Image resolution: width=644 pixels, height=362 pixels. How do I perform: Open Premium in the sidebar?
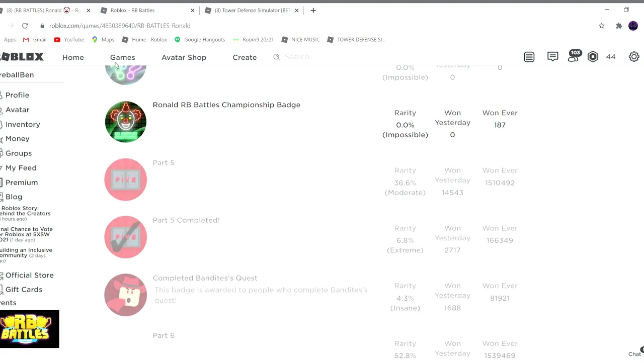pyautogui.click(x=22, y=183)
